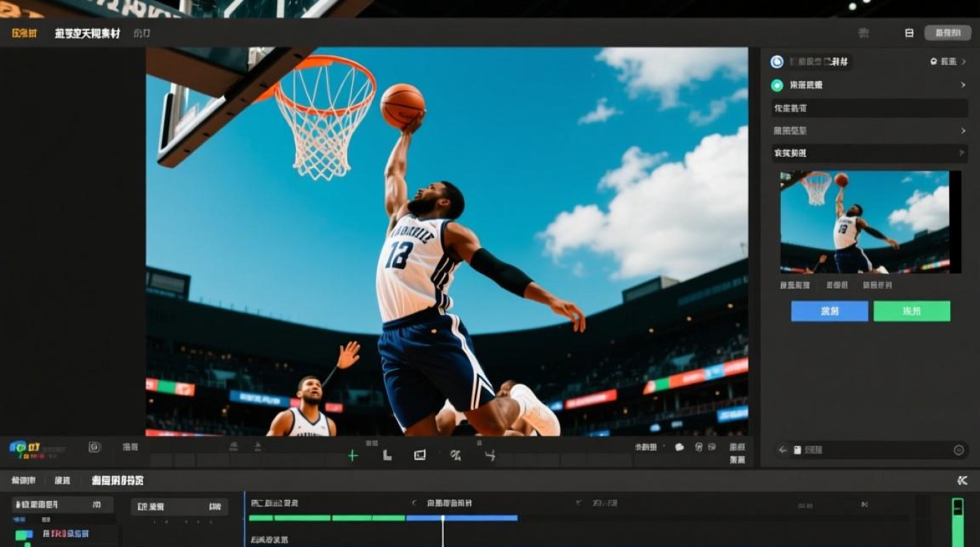This screenshot has width=980, height=547.
Task: Click the split icon right of the percent icon
Action: coord(490,455)
